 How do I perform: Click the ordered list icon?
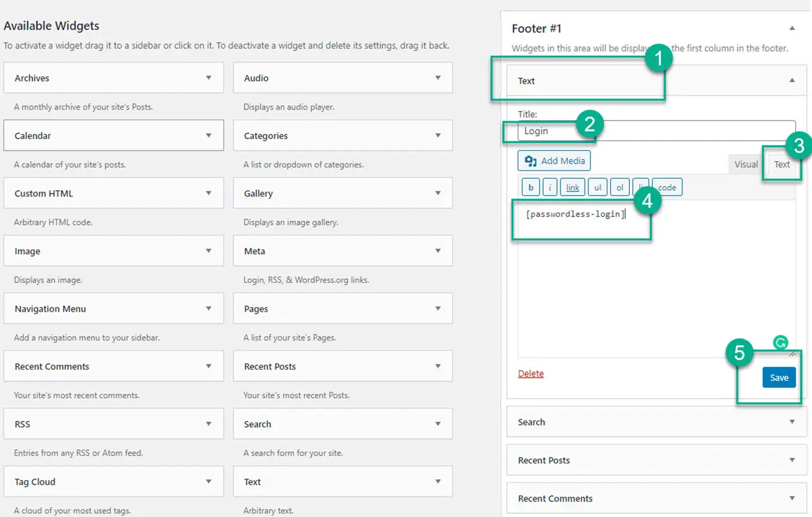point(619,187)
